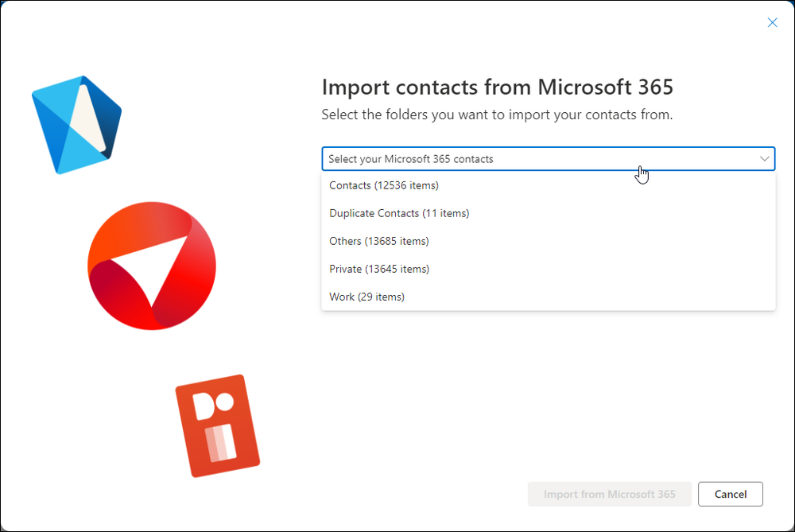Choose the Others folder containing 13685 items

pos(379,241)
